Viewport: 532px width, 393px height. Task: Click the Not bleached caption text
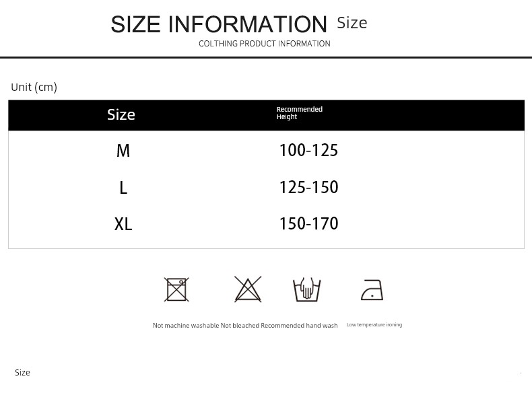click(240, 326)
